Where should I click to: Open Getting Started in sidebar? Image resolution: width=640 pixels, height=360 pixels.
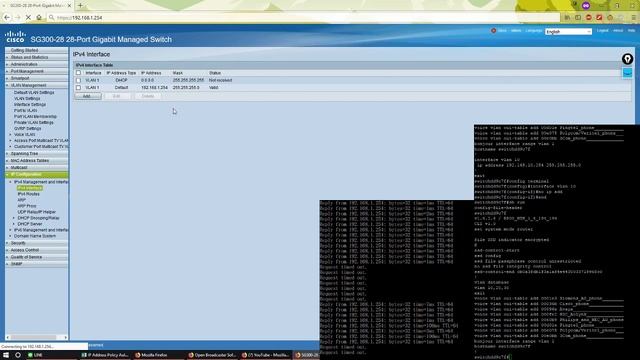[x=24, y=50]
